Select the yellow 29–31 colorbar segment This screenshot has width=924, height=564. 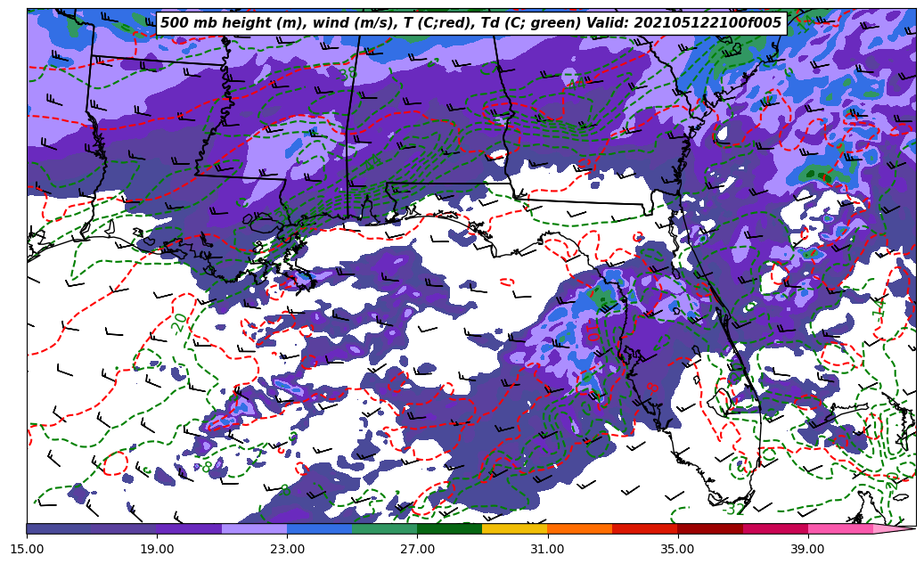click(x=514, y=528)
